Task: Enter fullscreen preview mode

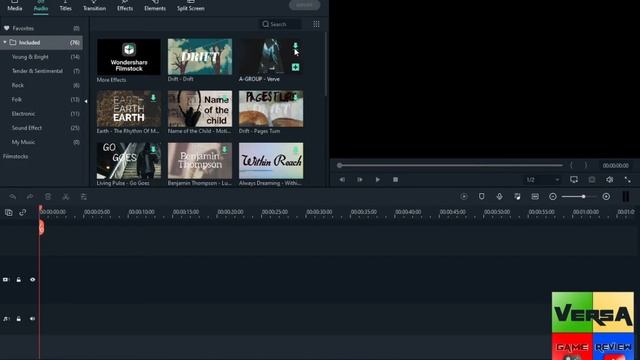Action: tap(627, 180)
